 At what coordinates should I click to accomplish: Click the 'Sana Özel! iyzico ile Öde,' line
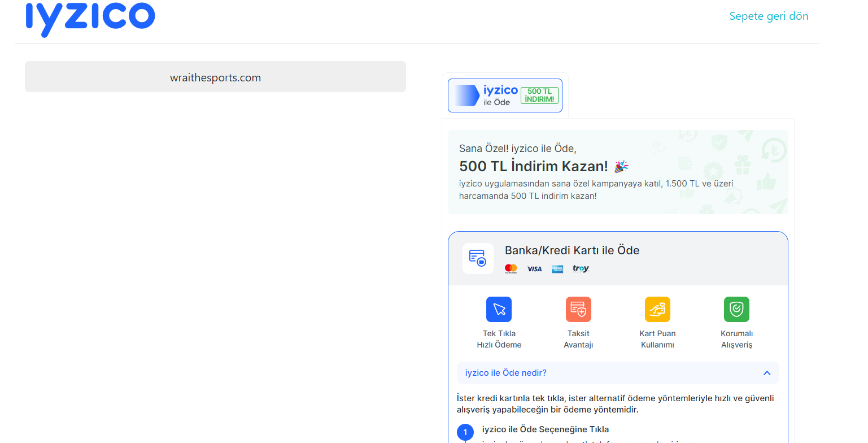pyautogui.click(x=518, y=149)
